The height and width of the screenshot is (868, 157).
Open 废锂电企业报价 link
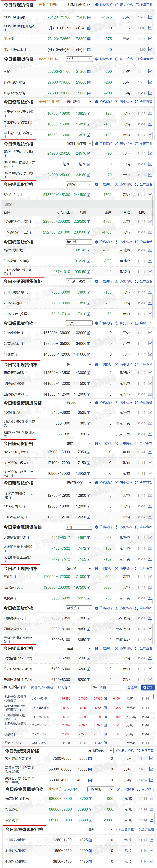coord(42,687)
